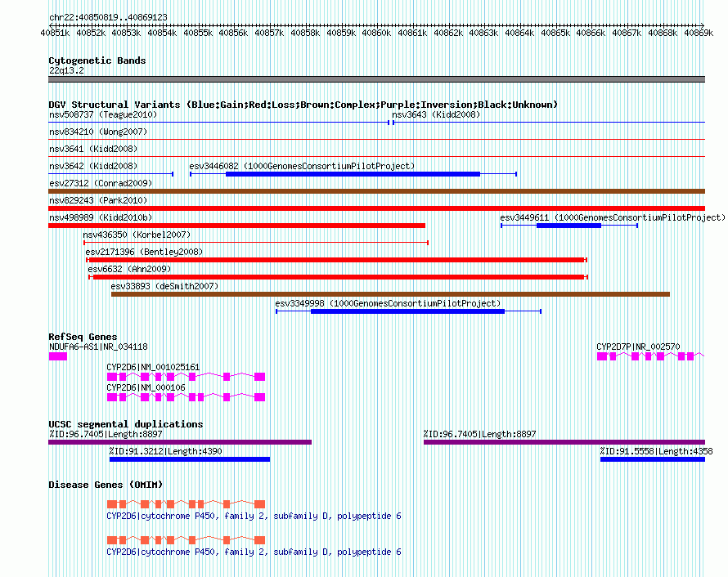Open the RefSeq Genes track heading
This screenshot has width=728, height=577.
point(83,337)
